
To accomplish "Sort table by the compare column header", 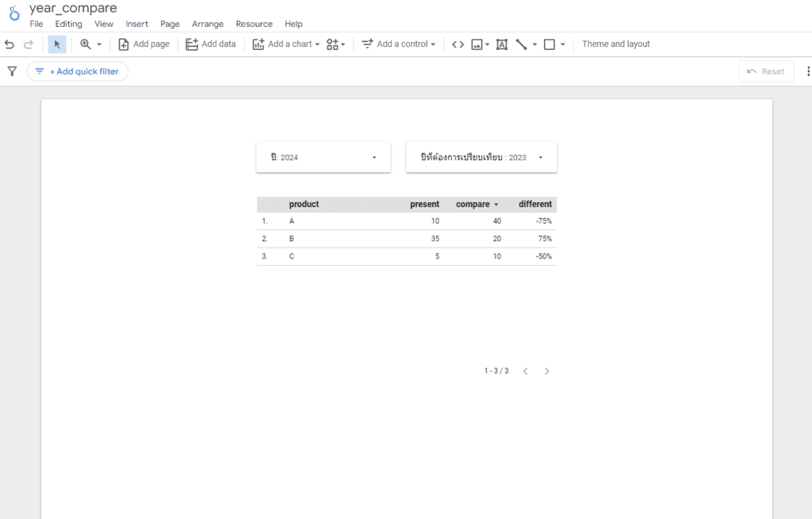I will [x=473, y=204].
